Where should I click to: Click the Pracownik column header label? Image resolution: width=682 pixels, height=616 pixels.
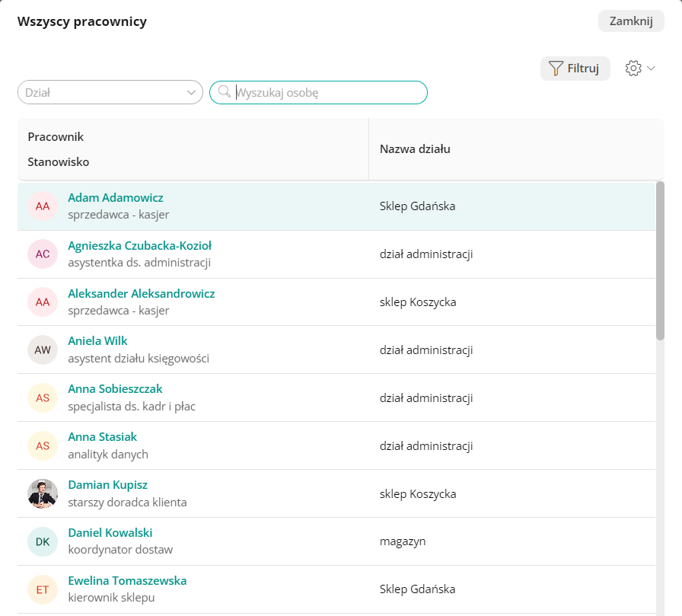tap(56, 137)
